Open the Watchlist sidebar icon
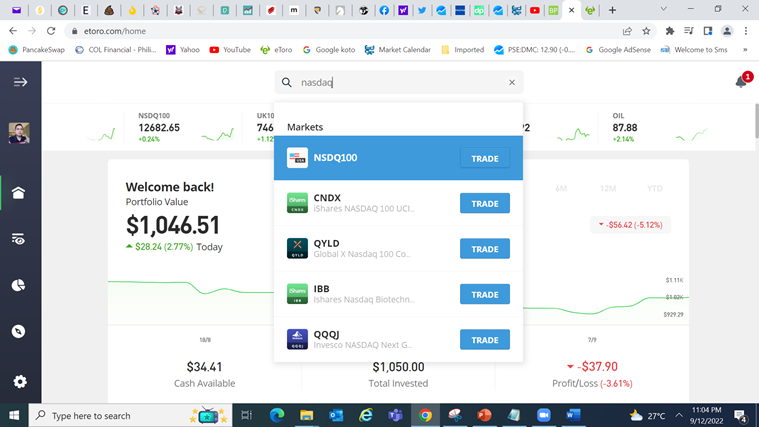 pyautogui.click(x=18, y=239)
